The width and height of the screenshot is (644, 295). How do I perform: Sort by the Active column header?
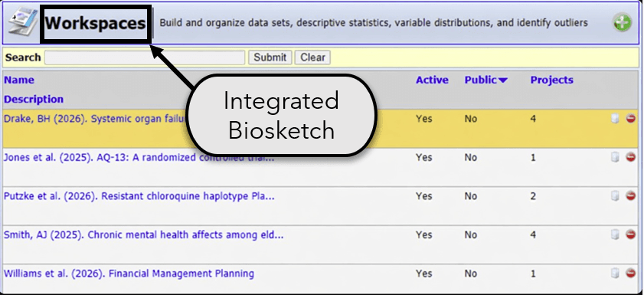(x=432, y=80)
